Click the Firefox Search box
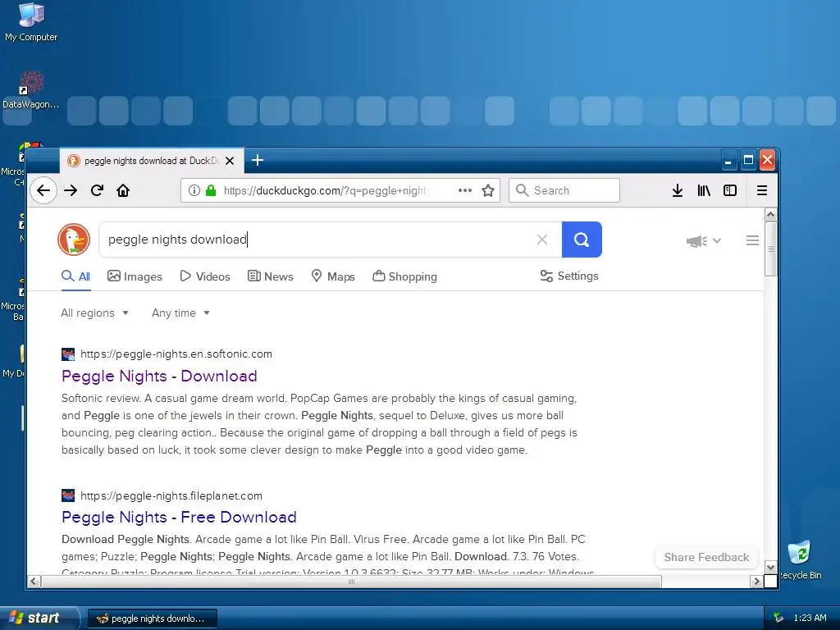This screenshot has height=630, width=840. pos(564,190)
